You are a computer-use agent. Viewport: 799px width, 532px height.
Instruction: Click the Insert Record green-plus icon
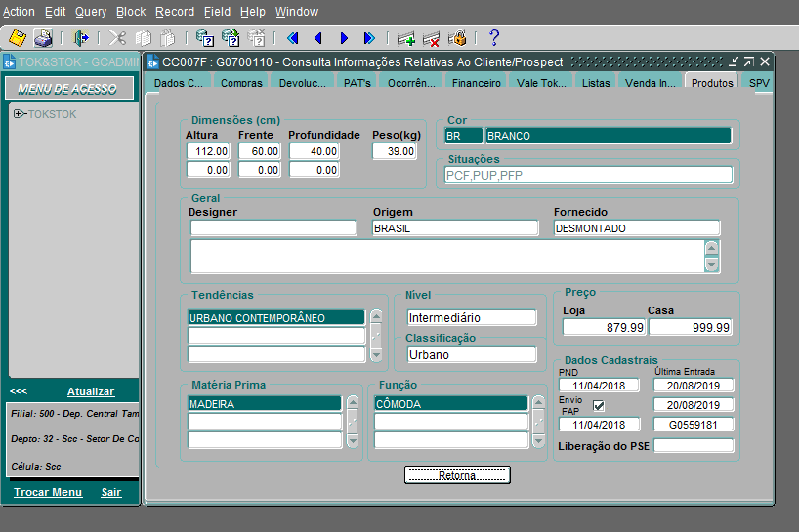click(x=406, y=38)
